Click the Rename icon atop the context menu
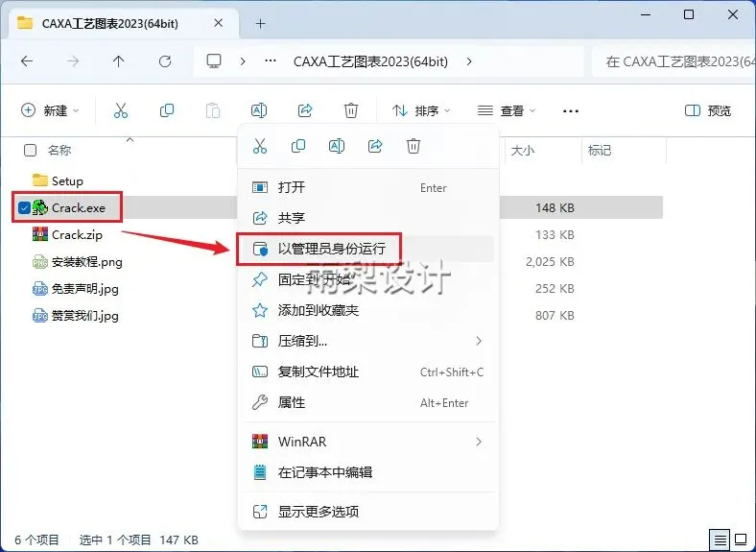 (337, 146)
